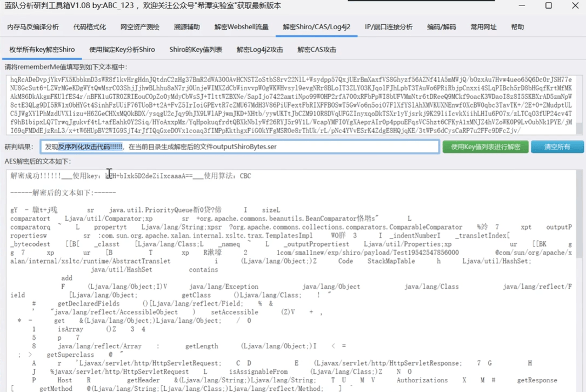Click green 使用Key值列表进行解密 button
This screenshot has height=392, width=586.
coord(485,147)
